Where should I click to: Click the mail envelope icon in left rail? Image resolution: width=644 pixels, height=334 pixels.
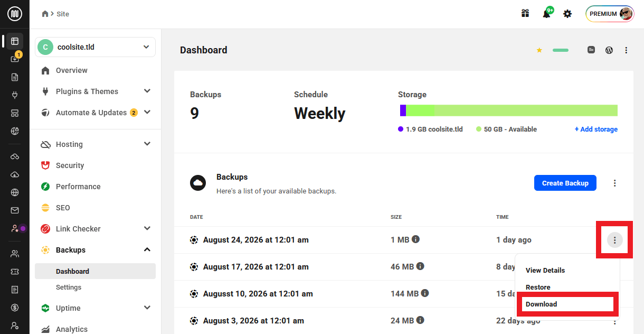15,210
